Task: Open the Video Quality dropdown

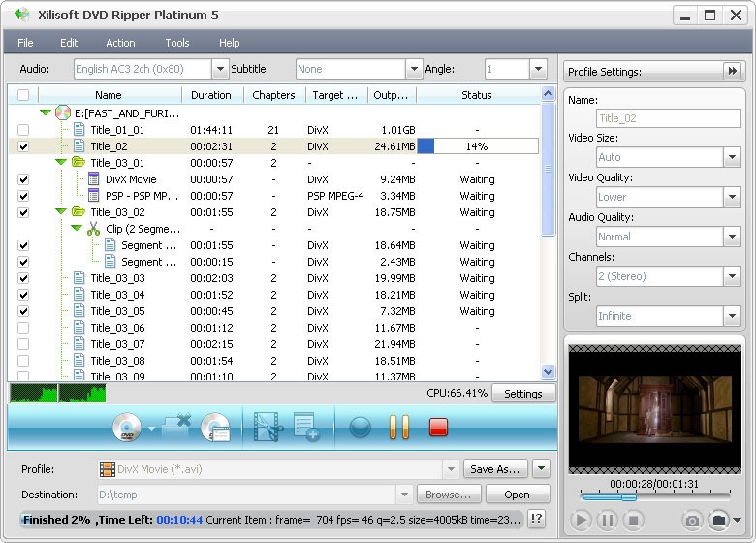Action: point(732,197)
